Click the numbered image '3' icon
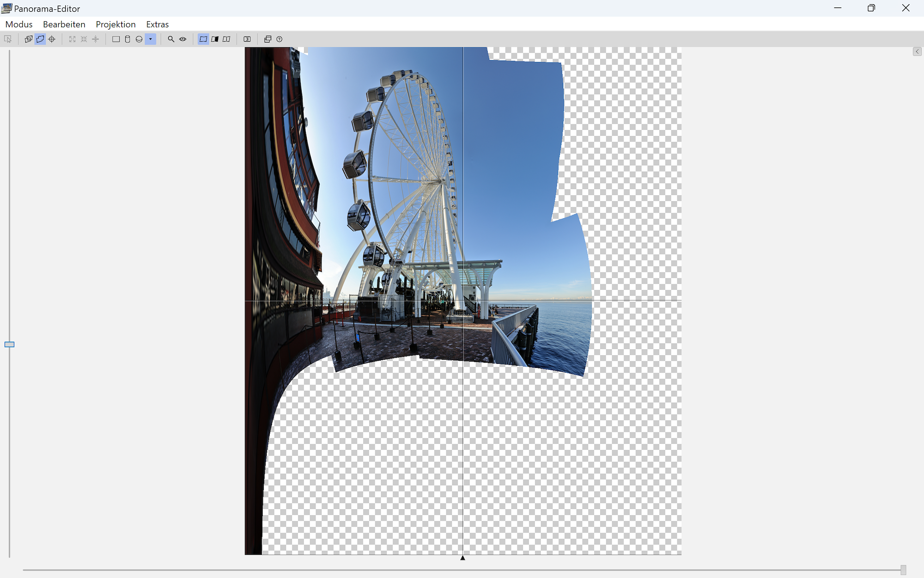The image size is (924, 578). point(247,39)
